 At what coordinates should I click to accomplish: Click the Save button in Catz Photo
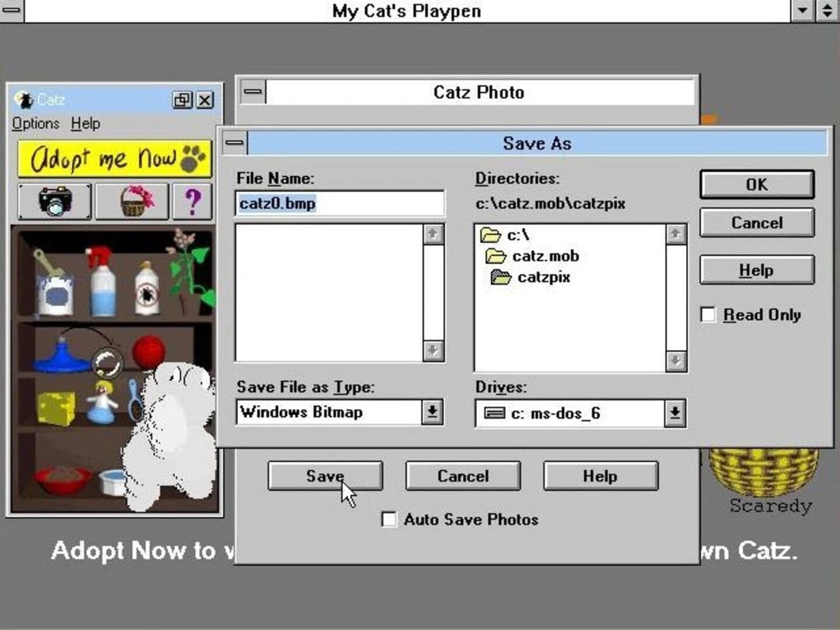325,476
